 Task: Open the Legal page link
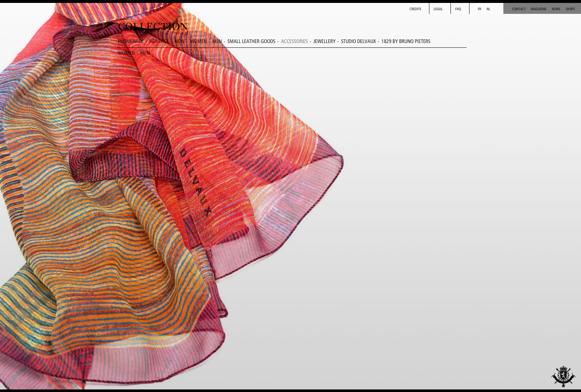pos(438,9)
